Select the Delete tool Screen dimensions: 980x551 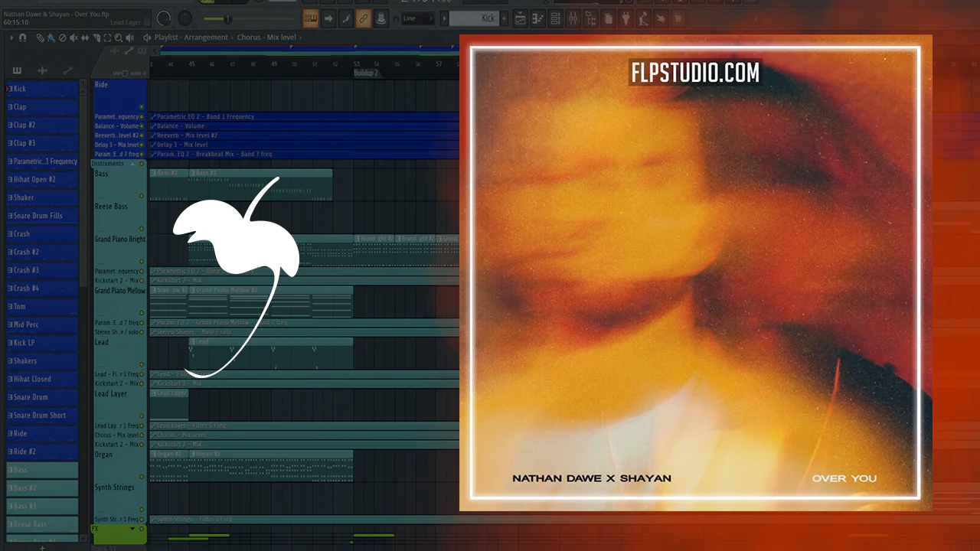(x=62, y=37)
